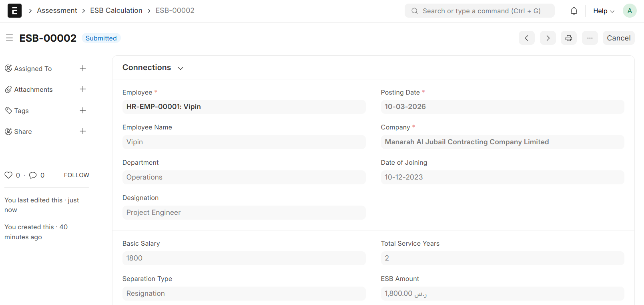Go to previous document arrow
The image size is (644, 305).
click(526, 38)
